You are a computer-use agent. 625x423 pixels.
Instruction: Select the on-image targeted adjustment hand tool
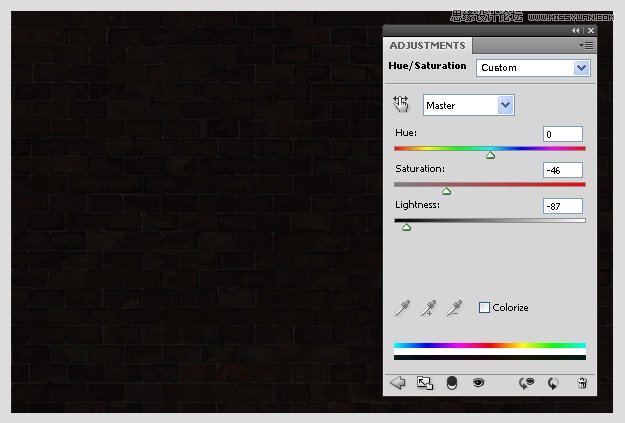click(401, 104)
